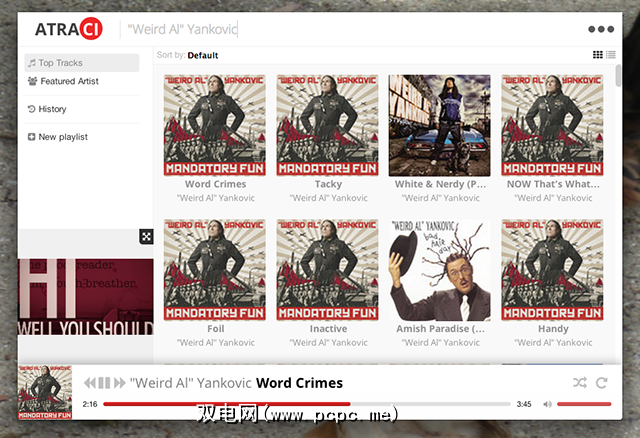The width and height of the screenshot is (640, 438).
Task: Click the New playlist plus icon
Action: (x=31, y=137)
